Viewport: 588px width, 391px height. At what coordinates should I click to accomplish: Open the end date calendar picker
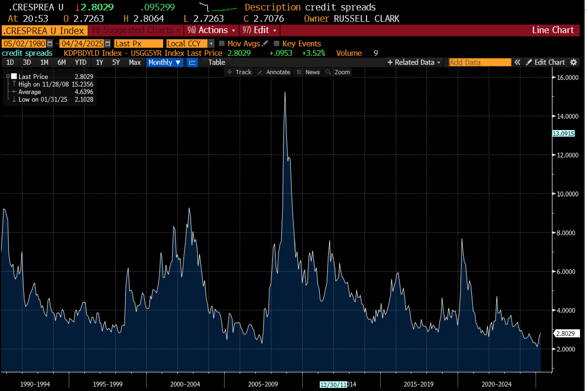click(108, 44)
